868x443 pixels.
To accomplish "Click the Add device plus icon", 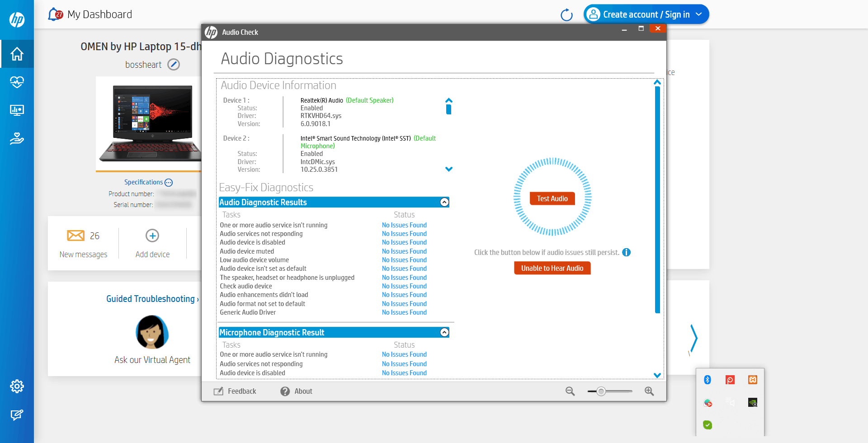I will coord(152,236).
